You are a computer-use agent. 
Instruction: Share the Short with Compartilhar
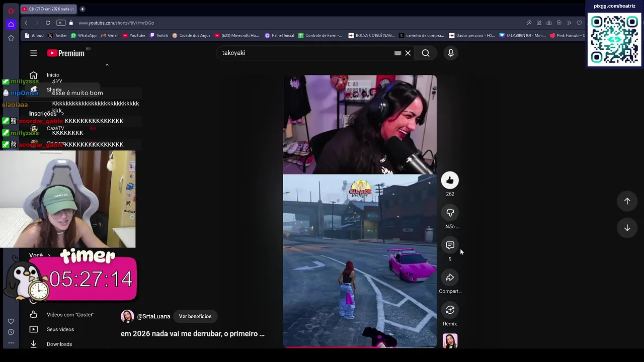coord(450,278)
